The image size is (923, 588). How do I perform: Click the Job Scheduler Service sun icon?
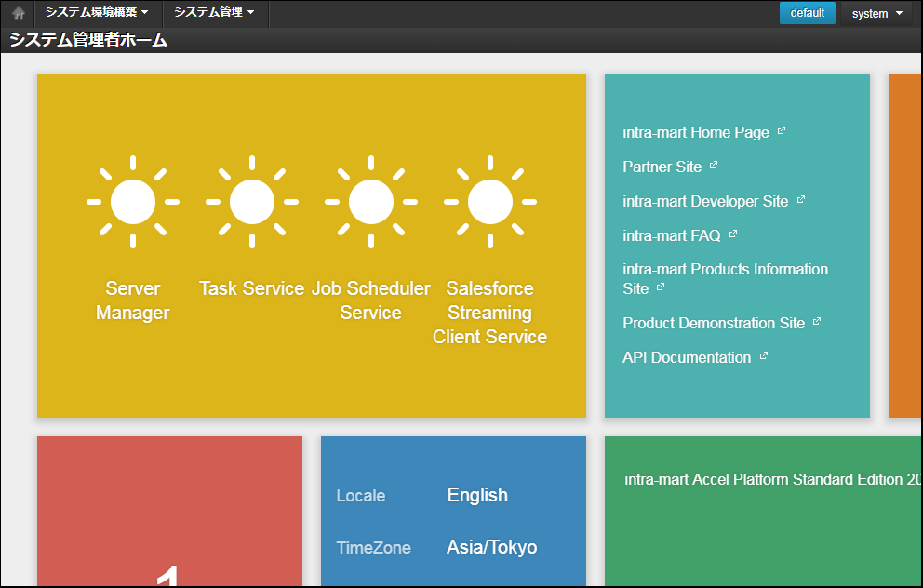point(371,202)
